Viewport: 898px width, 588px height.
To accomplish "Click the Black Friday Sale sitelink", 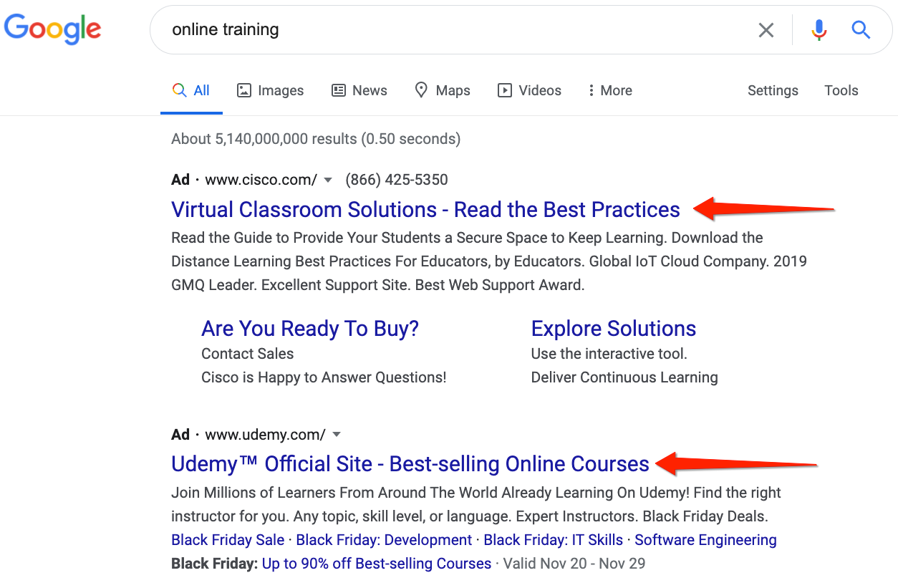I will point(228,540).
